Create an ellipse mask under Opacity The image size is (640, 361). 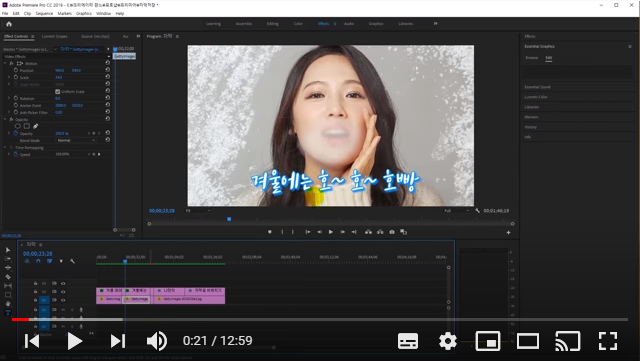coord(18,126)
